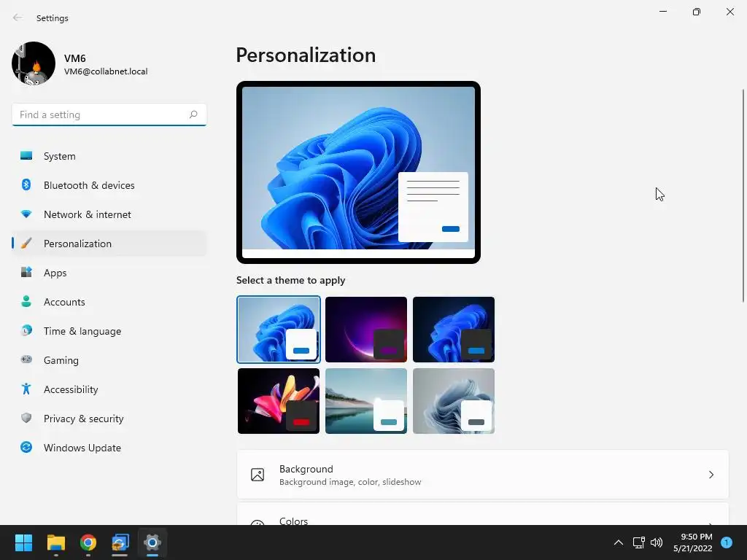Click the search magnifier icon
The width and height of the screenshot is (747, 560).
tap(193, 114)
